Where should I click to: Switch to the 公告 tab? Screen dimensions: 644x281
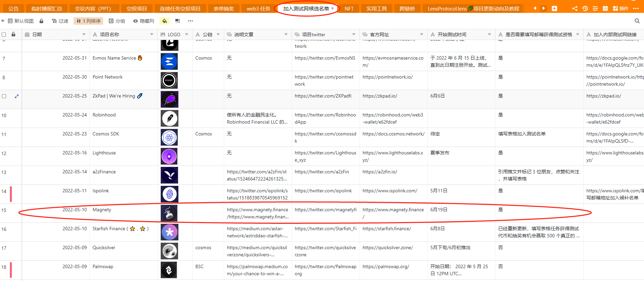(x=14, y=8)
